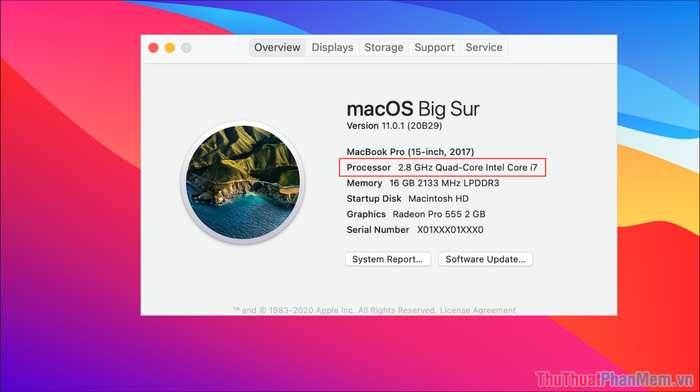Minimize window with yellow button
The image size is (700, 392).
(x=170, y=48)
